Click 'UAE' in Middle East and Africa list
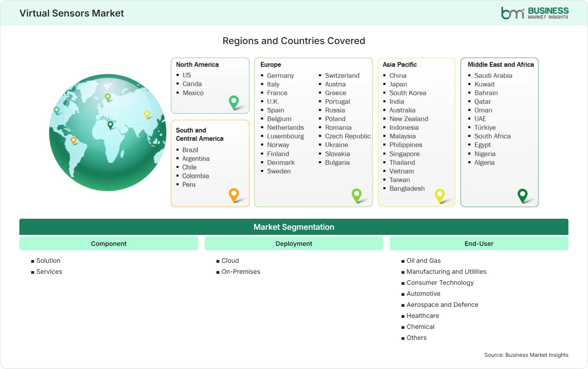Screen dimensions: 588x369 (x=480, y=119)
